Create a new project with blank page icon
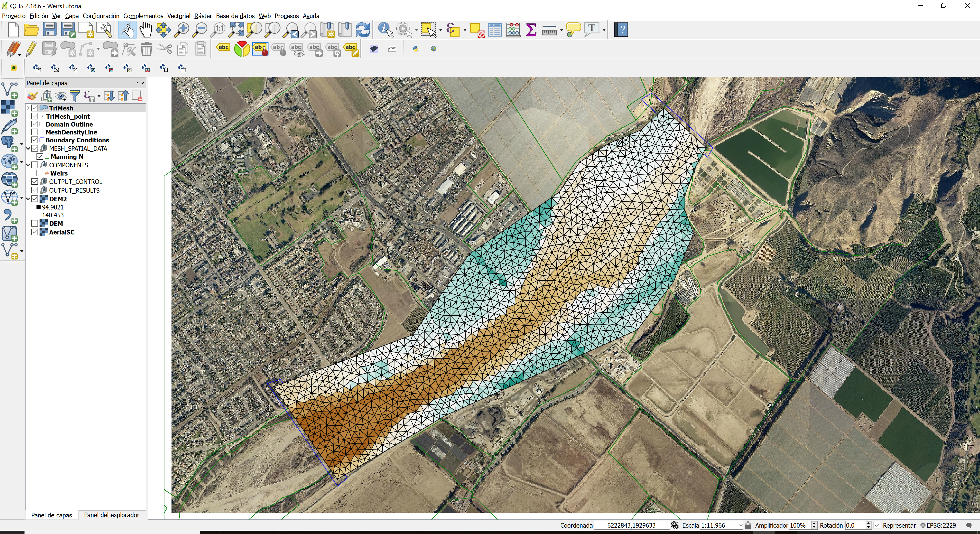 (x=13, y=30)
